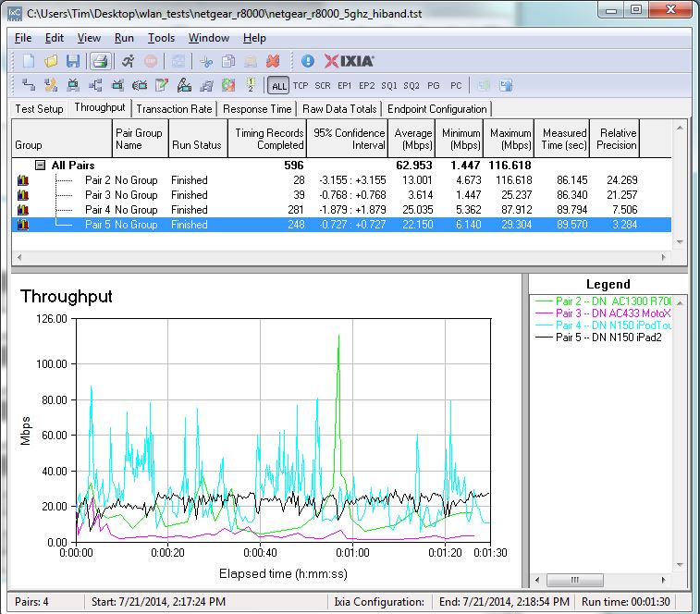
Task: Toggle the PG filter button
Action: coord(433,86)
